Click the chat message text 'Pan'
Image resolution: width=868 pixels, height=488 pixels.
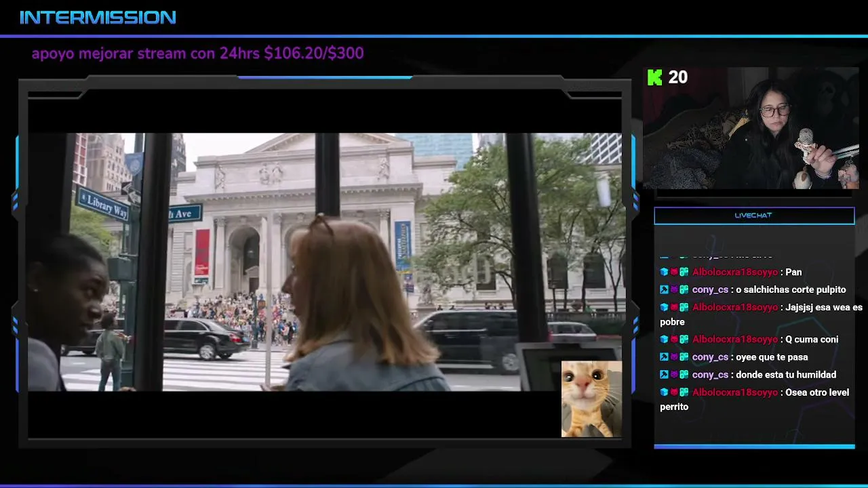coord(793,272)
